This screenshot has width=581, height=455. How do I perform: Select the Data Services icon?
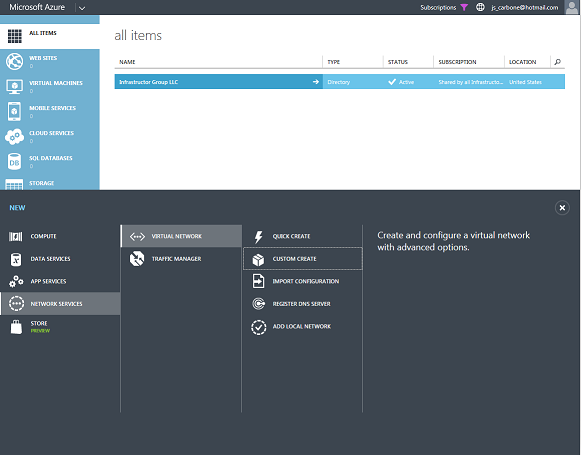coord(16,259)
